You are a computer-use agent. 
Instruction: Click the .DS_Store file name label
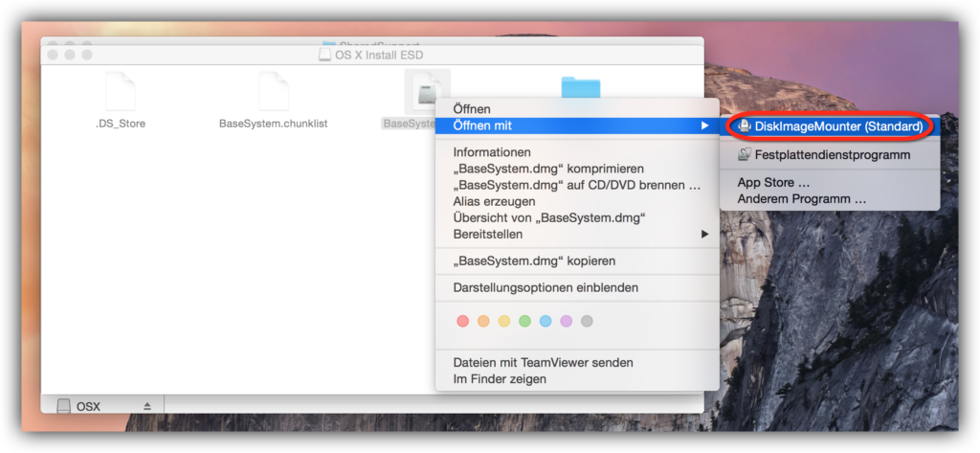pyautogui.click(x=120, y=124)
